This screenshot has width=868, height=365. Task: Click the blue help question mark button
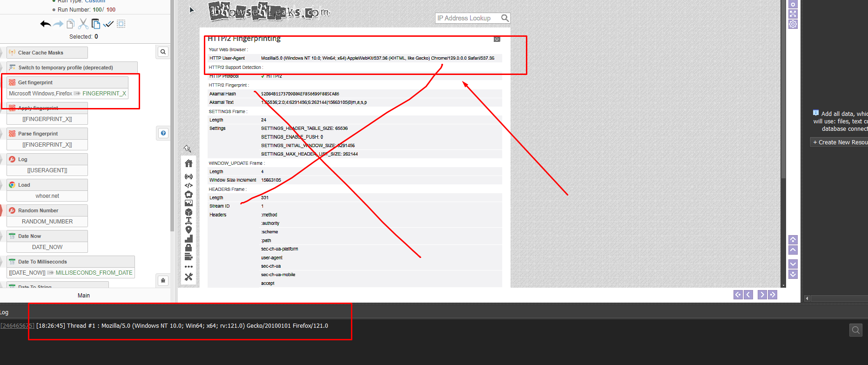tap(163, 133)
